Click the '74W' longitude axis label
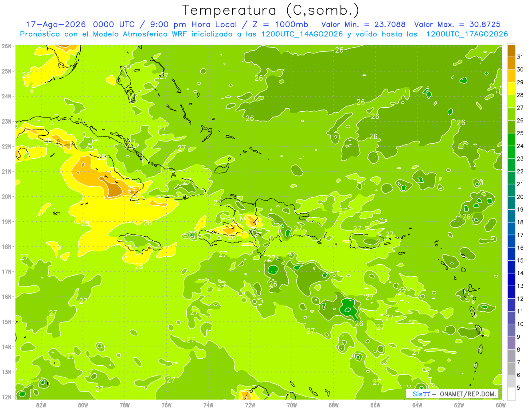Screen dimensions: 532x411 click(208, 405)
